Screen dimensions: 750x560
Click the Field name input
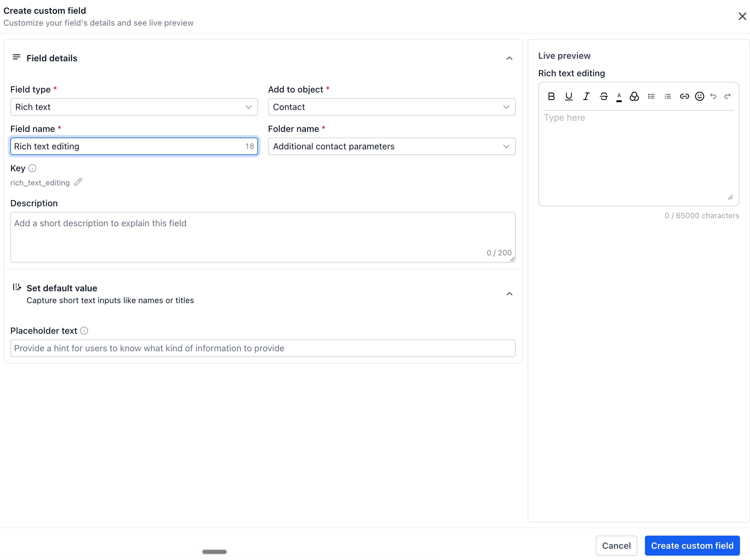[x=134, y=146]
